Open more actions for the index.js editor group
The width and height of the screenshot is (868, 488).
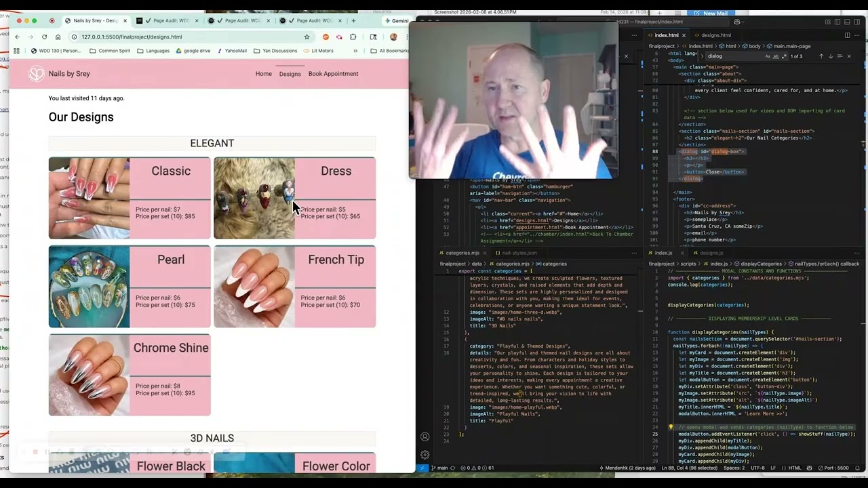click(x=856, y=253)
